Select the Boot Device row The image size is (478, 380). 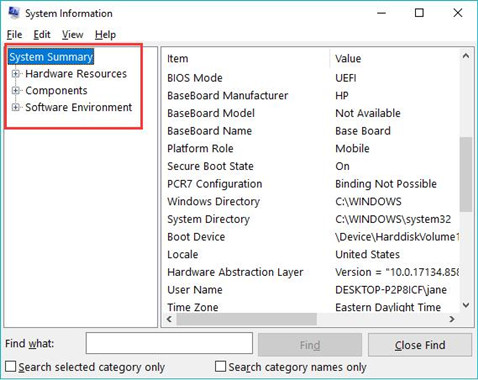[x=311, y=237]
